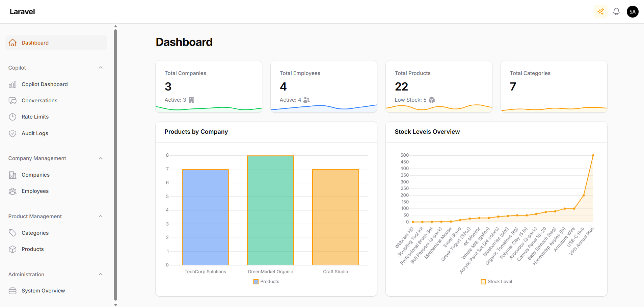Go to Dashboard in the sidebar
This screenshot has width=644, height=307.
[x=35, y=43]
